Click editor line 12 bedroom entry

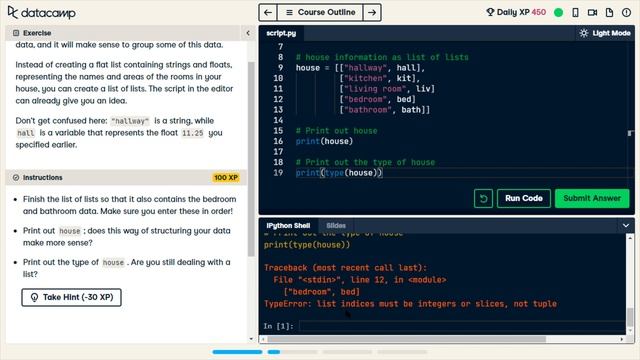point(378,99)
